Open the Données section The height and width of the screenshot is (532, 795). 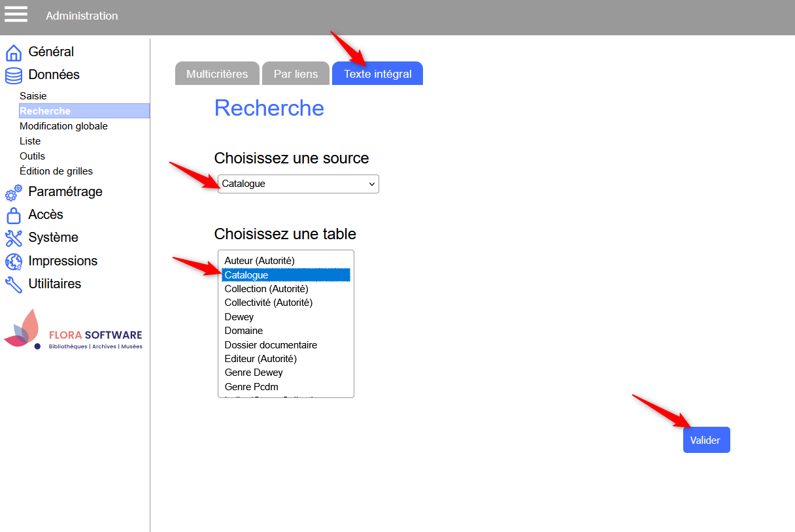[54, 75]
